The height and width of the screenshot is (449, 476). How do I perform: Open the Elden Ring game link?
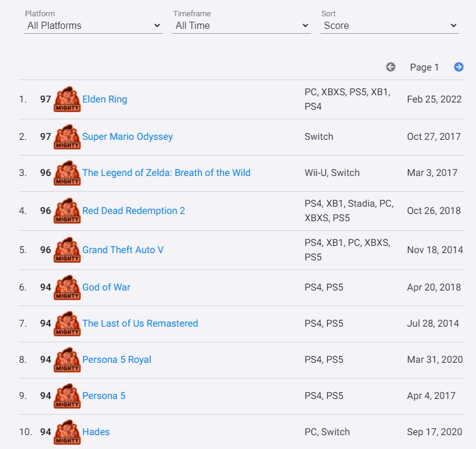105,99
